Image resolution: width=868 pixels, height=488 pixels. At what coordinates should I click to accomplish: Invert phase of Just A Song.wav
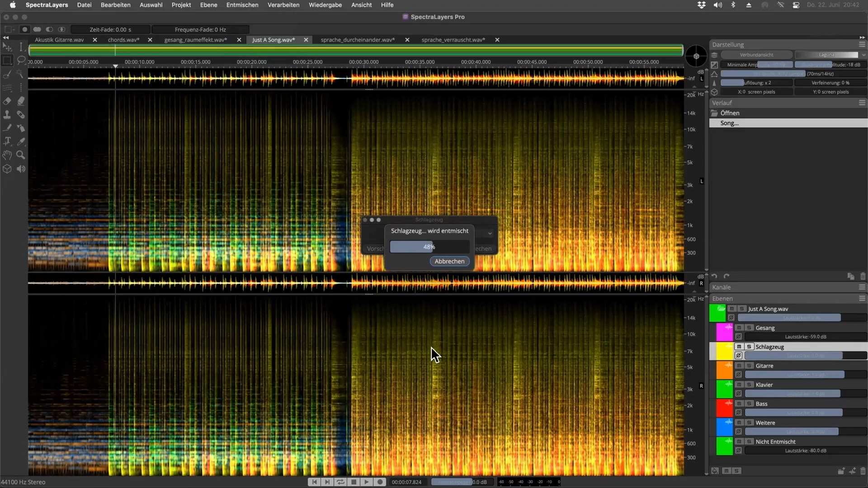click(x=731, y=318)
